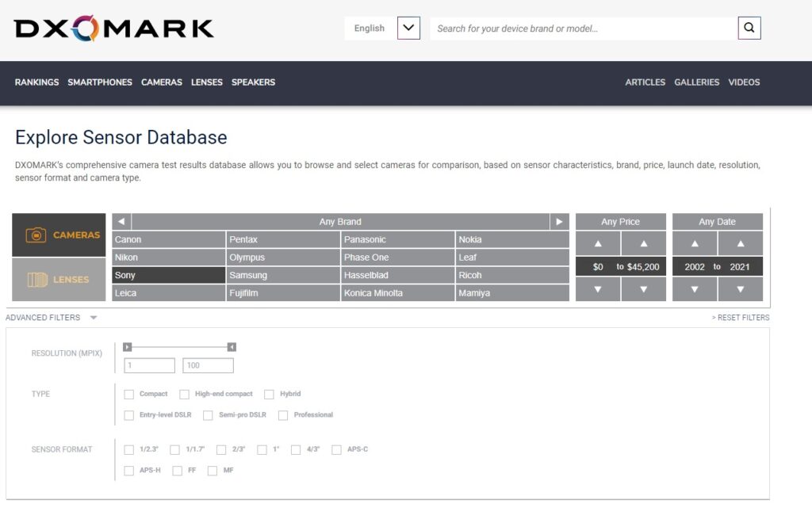Click the device search input field
The image size is (812, 519).
[583, 29]
